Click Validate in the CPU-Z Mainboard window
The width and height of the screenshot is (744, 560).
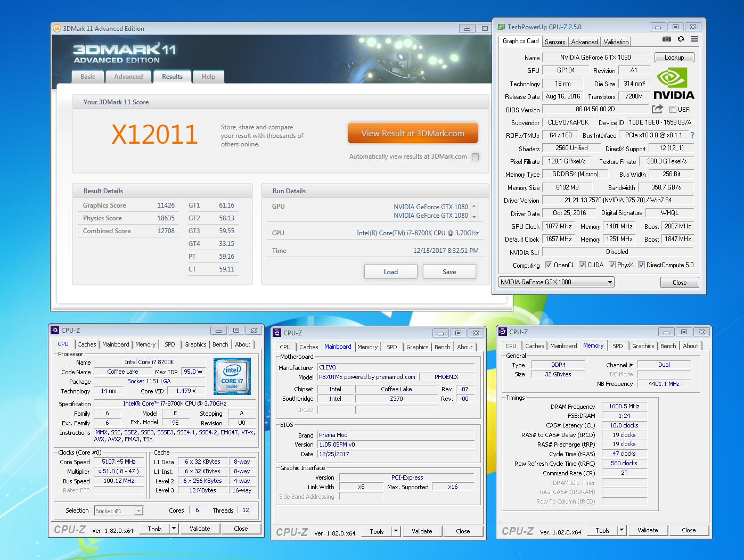click(x=422, y=531)
